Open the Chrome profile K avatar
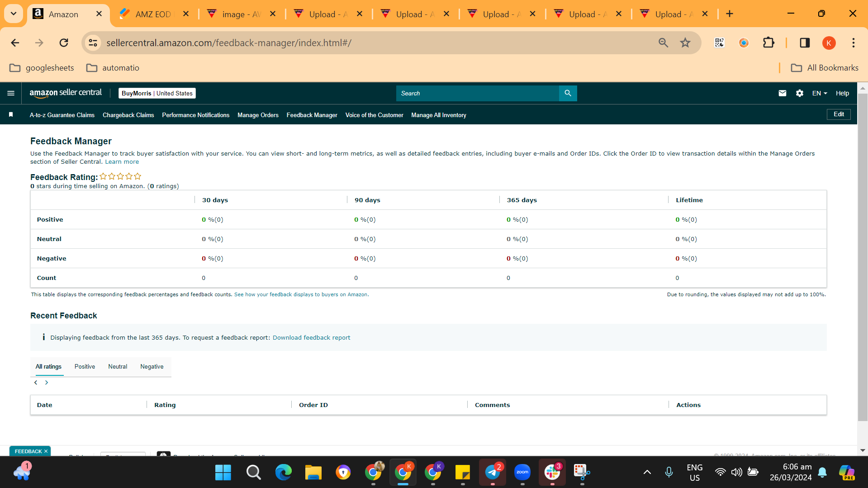This screenshot has height=488, width=868. click(829, 43)
